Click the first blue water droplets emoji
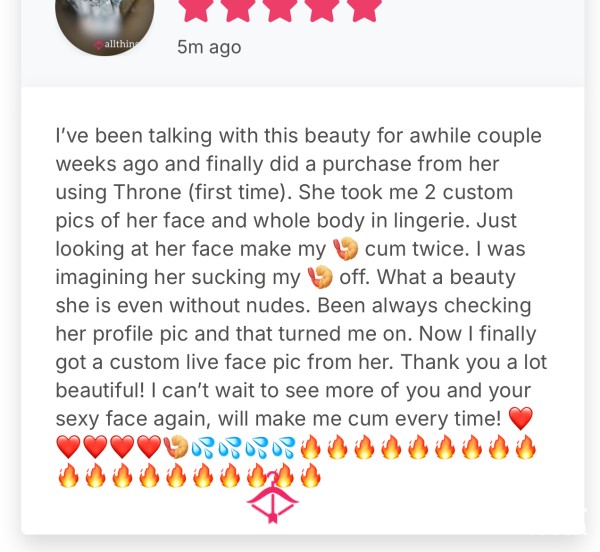Screen dimensions: 600x552 [203, 447]
